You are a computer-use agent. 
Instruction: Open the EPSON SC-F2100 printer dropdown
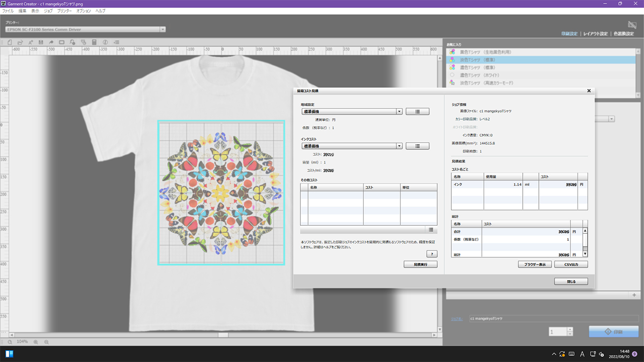pos(163,29)
